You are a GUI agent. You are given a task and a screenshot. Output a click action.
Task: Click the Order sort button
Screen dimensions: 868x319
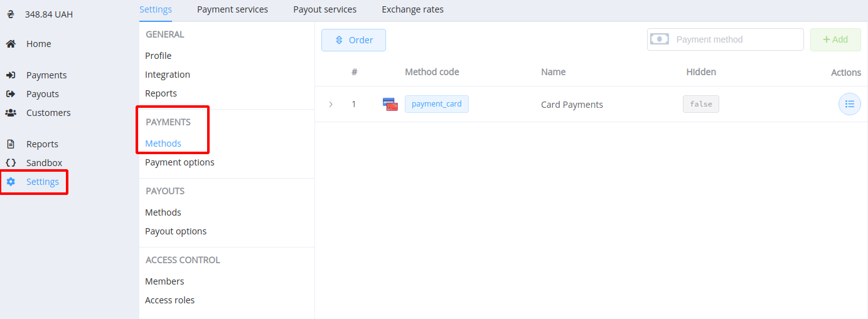353,40
